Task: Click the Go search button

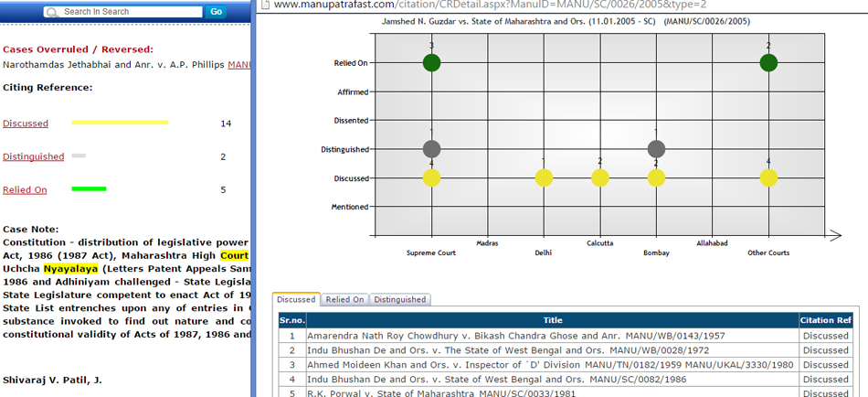Action: click(x=216, y=12)
